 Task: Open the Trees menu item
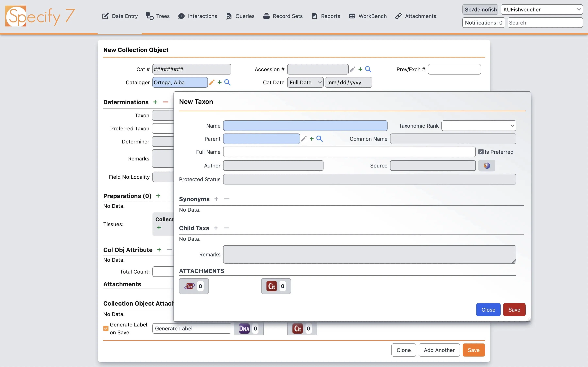[158, 16]
